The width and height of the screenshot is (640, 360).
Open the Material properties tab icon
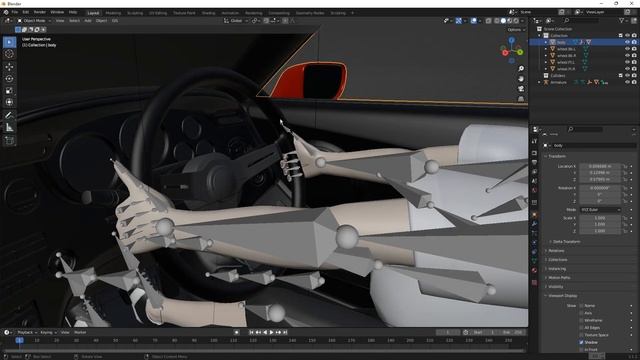[534, 270]
